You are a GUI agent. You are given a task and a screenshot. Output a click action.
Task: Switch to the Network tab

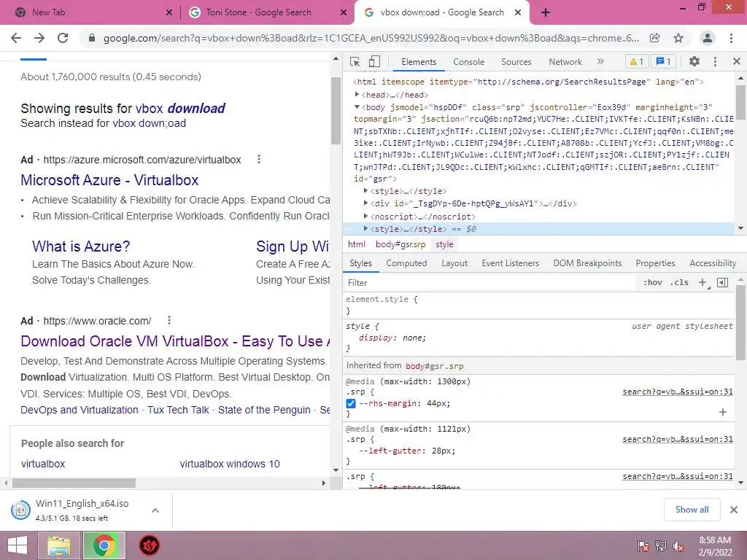click(x=565, y=62)
